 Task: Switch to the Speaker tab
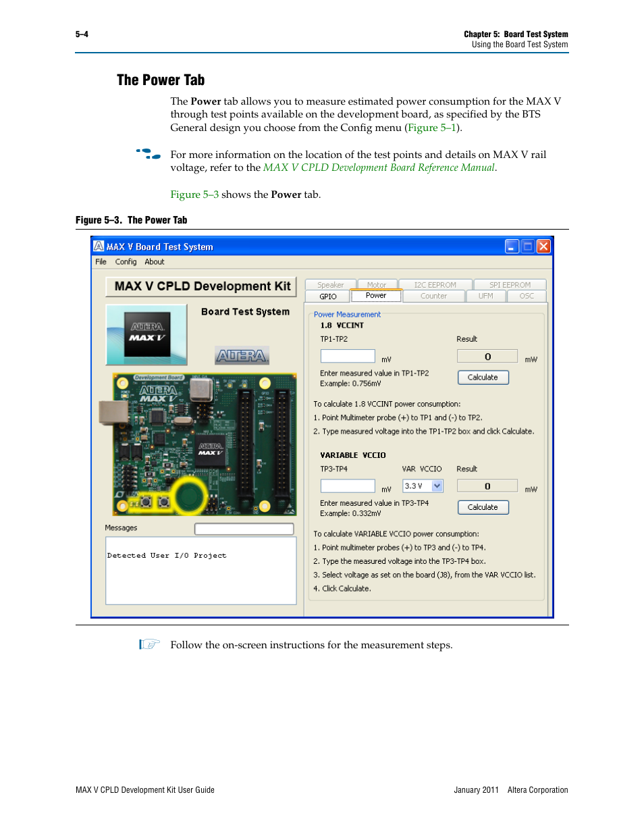click(331, 285)
